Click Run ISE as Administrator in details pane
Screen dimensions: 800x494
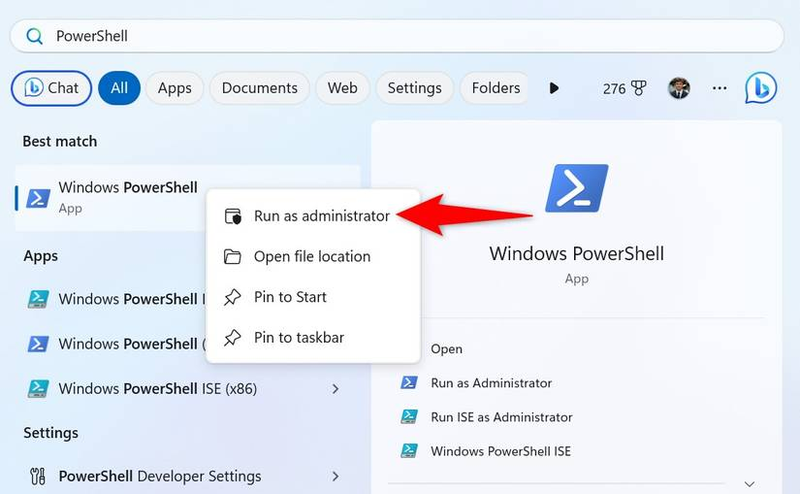[502, 417]
